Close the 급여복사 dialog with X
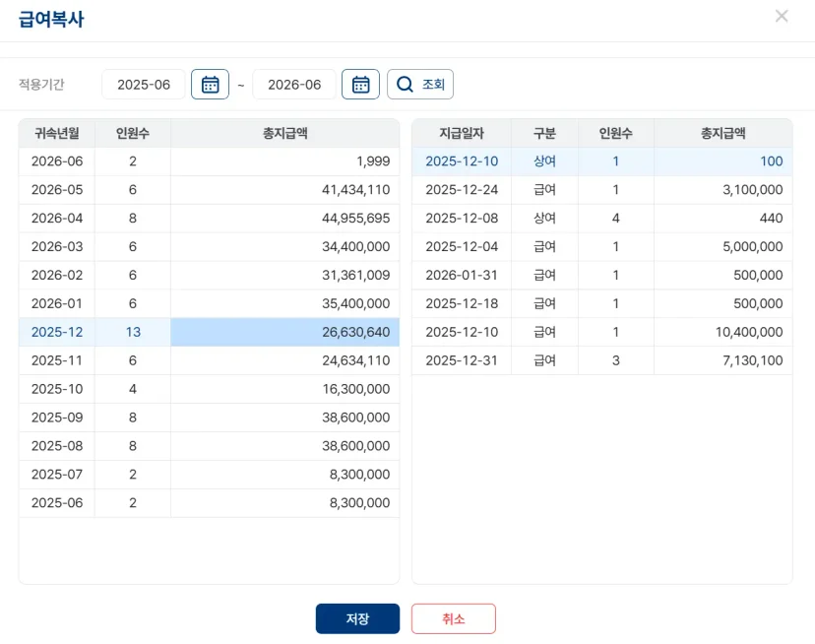The height and width of the screenshot is (644, 815). point(782,16)
